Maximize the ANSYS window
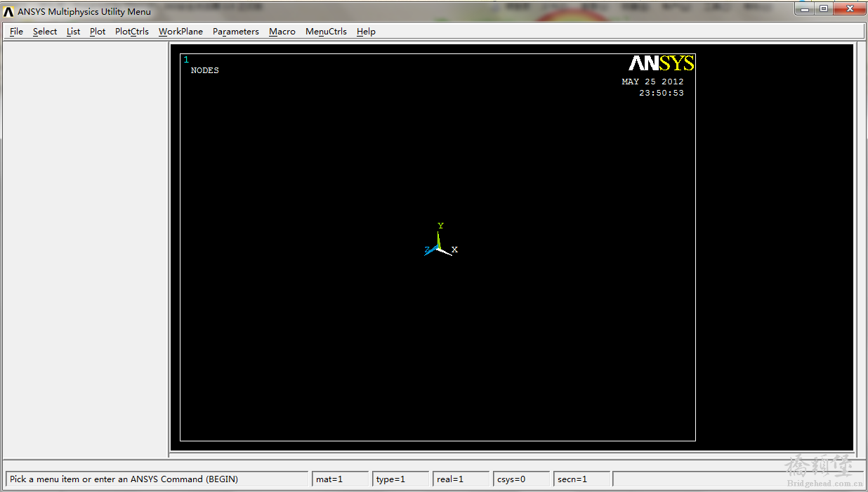 [x=823, y=8]
